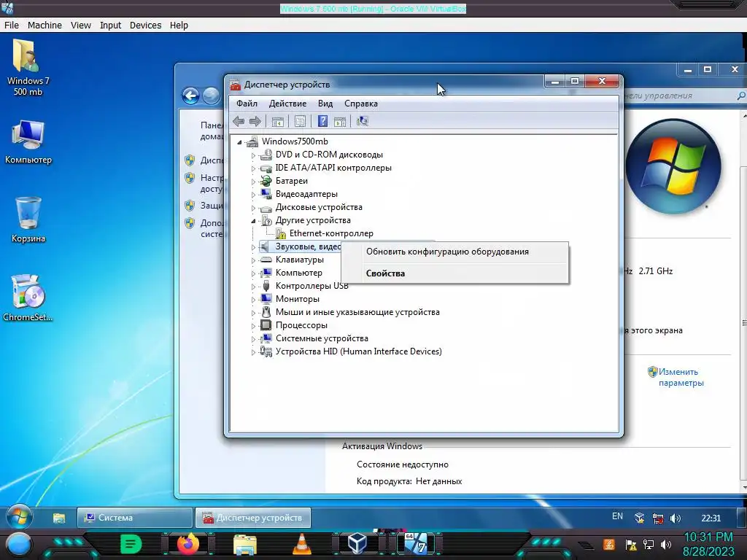Click the Видеоадаптеры display adapter icon
Image resolution: width=747 pixels, height=560 pixels.
266,194
